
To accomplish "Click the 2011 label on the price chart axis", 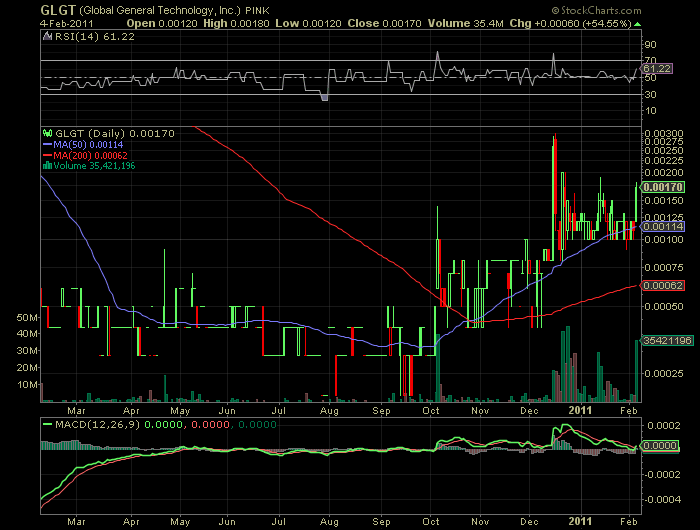I will coord(580,410).
